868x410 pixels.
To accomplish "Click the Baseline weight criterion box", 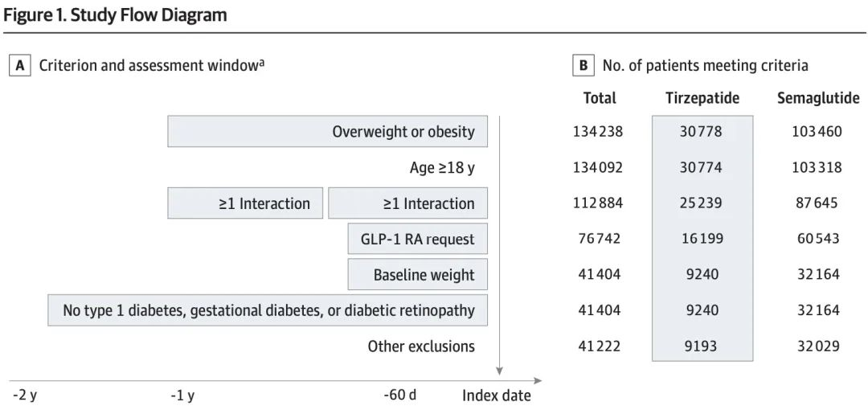I will tap(417, 275).
